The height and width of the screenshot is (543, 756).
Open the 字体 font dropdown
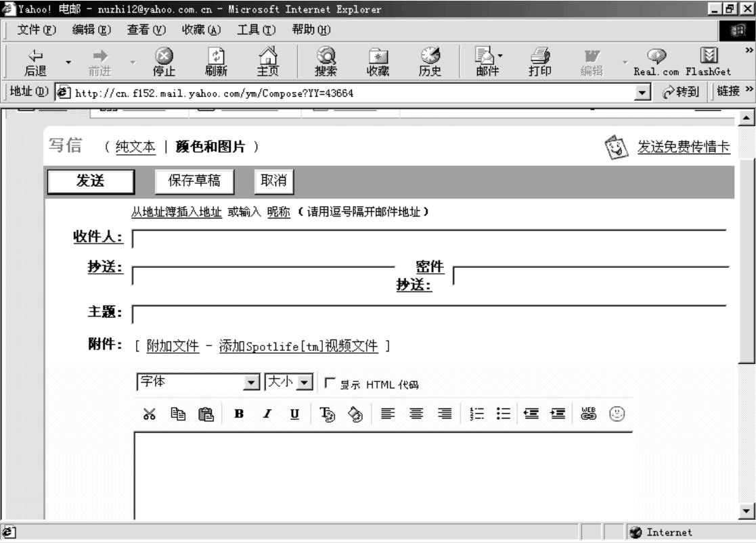(x=198, y=382)
